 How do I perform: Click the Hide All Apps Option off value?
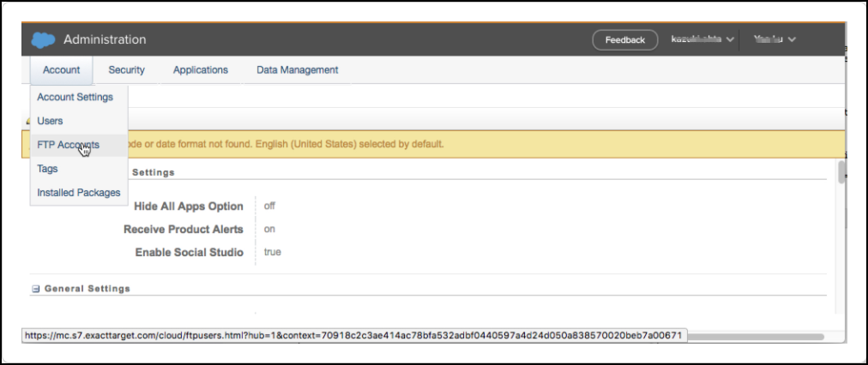[269, 206]
